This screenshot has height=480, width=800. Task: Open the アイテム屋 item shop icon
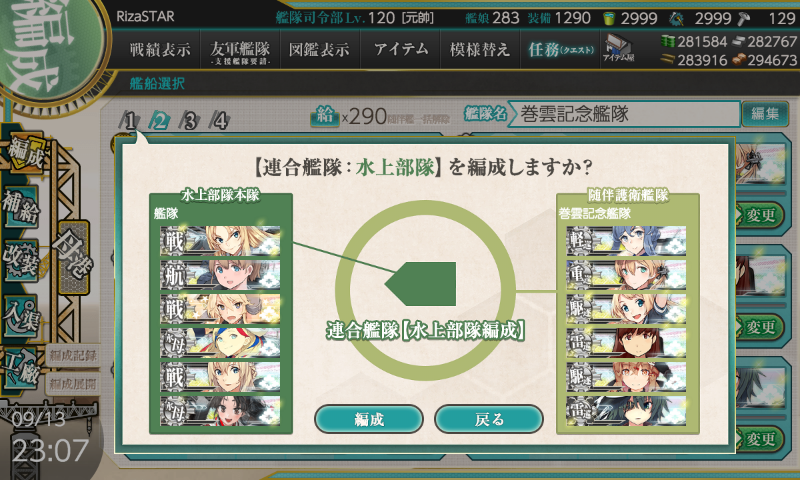pos(618,48)
